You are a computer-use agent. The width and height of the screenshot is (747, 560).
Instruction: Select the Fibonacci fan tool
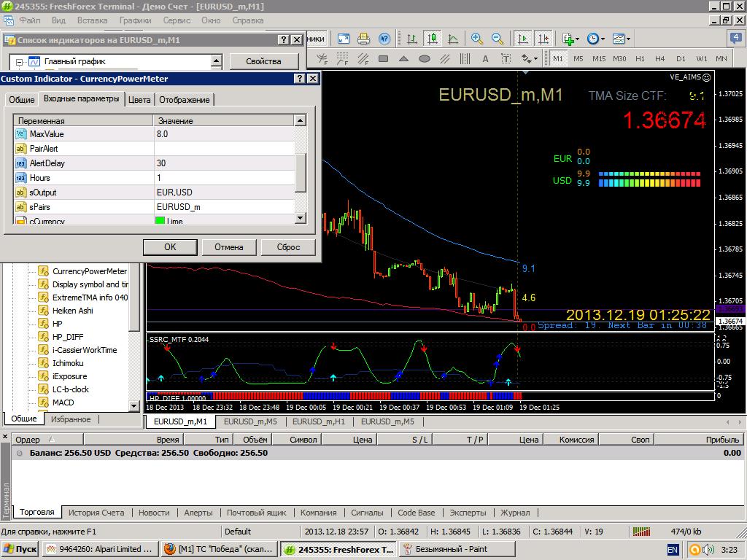322,59
